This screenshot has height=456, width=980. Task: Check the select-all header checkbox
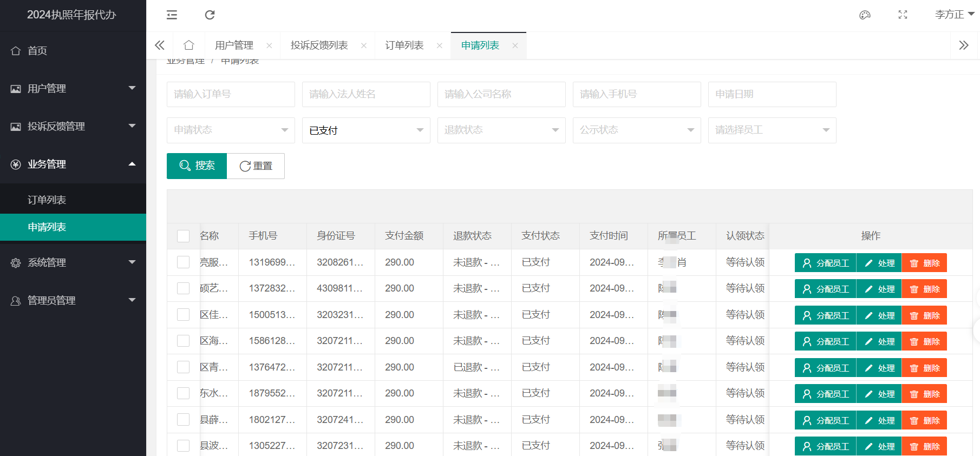184,236
